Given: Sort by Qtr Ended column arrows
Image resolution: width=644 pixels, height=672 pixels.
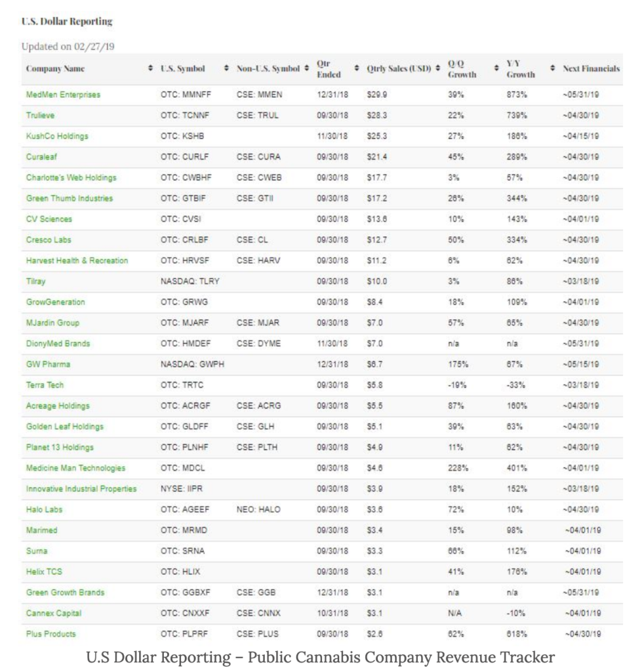Looking at the screenshot, I should 357,68.
